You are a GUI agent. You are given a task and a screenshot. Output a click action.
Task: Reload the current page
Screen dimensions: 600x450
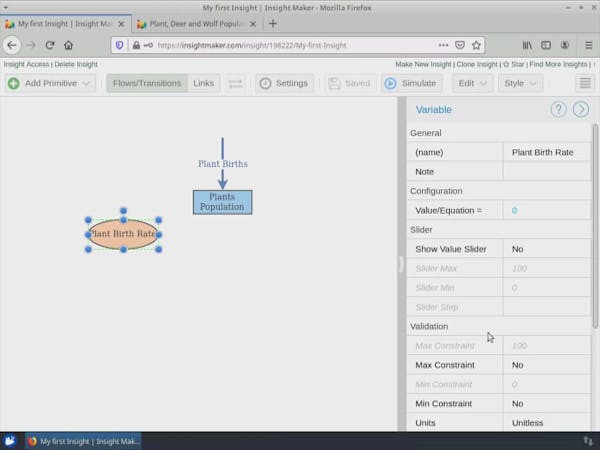tap(50, 45)
